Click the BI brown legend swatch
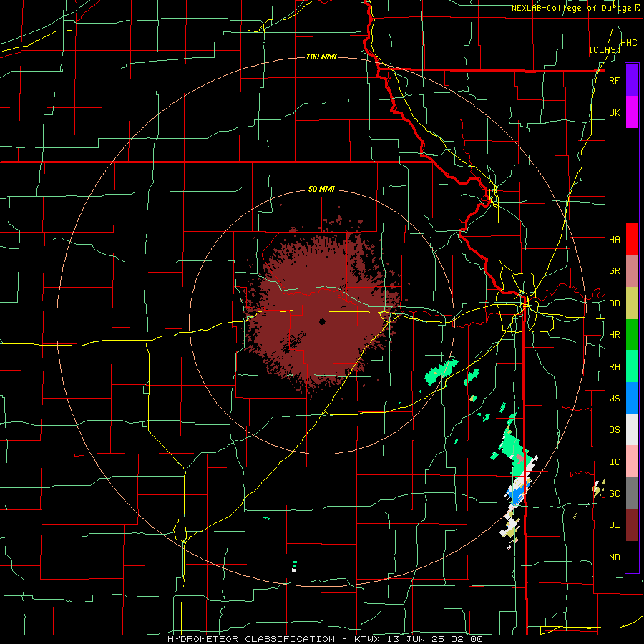 tap(632, 525)
